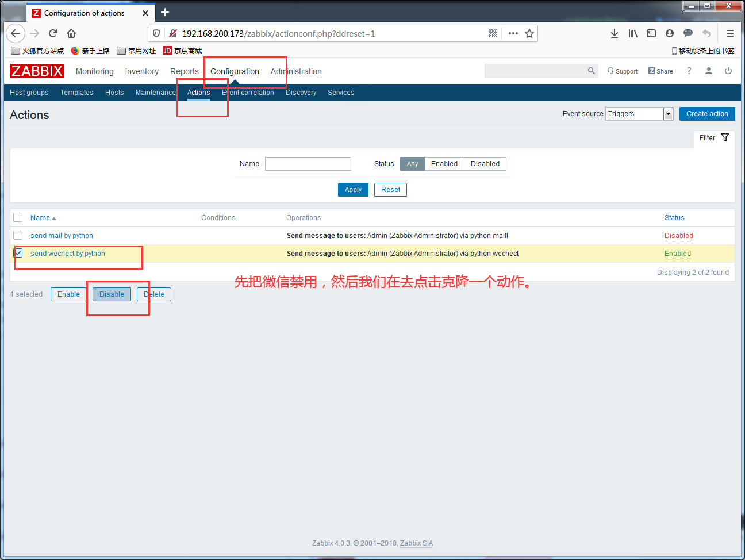745x560 pixels.
Task: Sign out using the power icon
Action: pyautogui.click(x=728, y=71)
